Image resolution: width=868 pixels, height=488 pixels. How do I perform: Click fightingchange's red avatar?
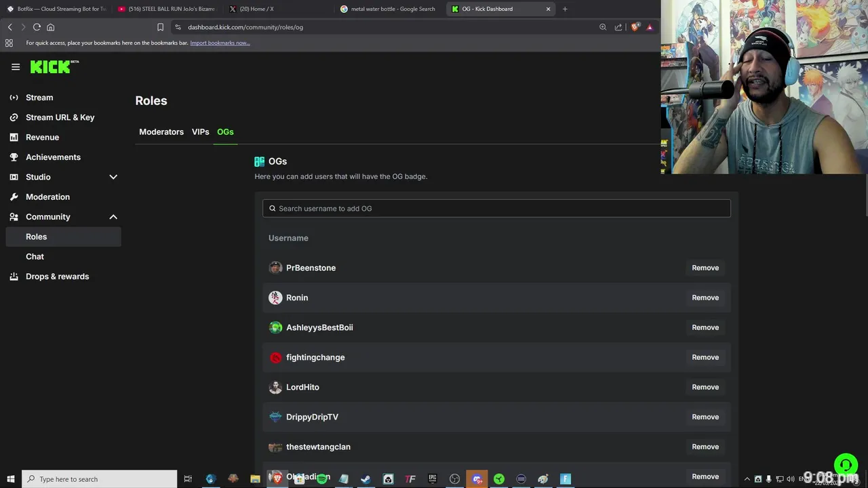[275, 357]
